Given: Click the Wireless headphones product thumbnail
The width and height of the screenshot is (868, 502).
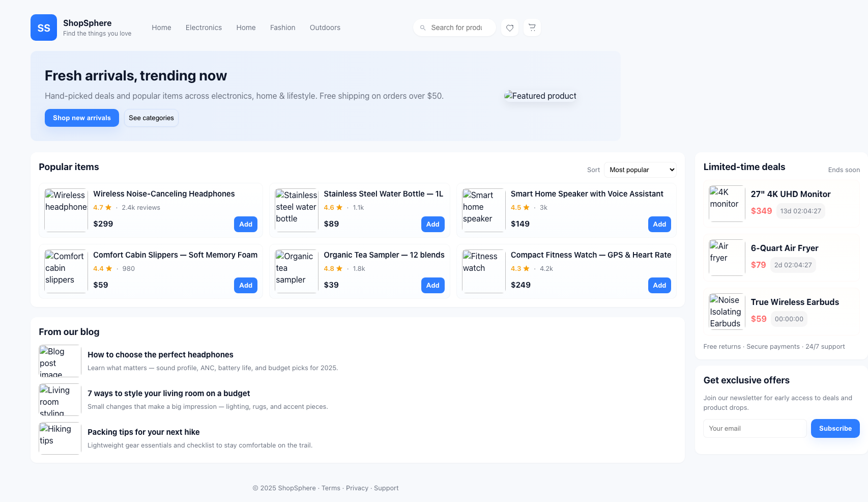Looking at the screenshot, I should [x=66, y=210].
